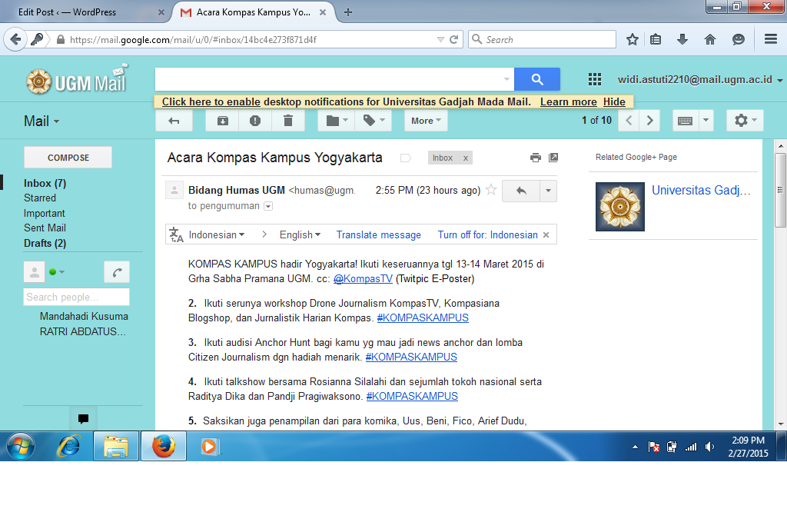Select the input tools keyboard icon

tap(685, 121)
